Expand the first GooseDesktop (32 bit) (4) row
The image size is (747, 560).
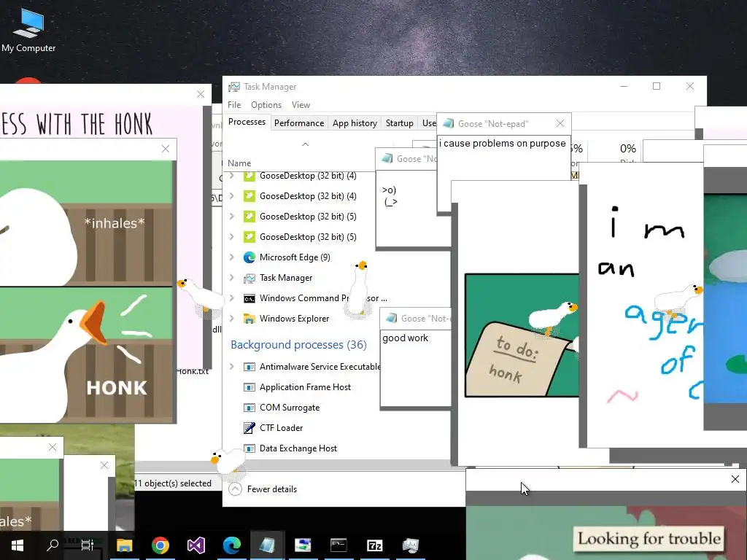tap(232, 176)
